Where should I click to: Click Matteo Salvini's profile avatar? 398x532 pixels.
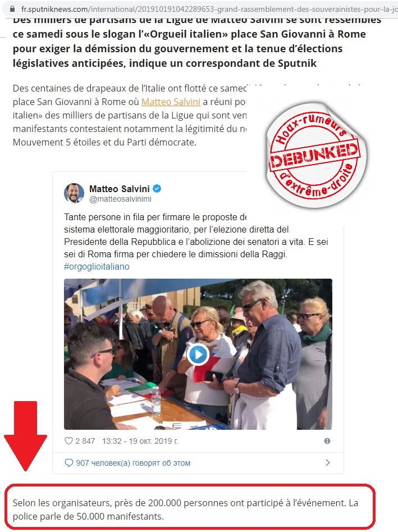coord(74,193)
